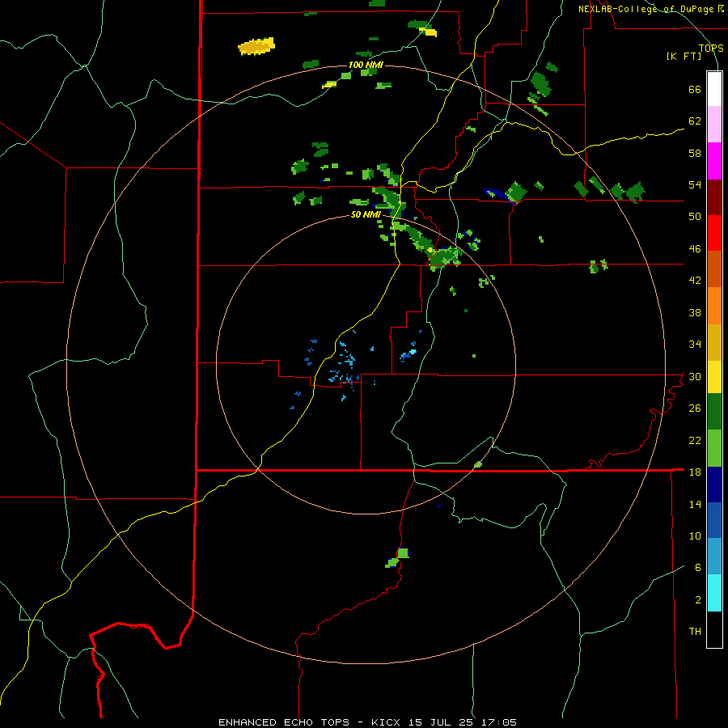The image size is (728, 728).
Task: Click the light pink legend swatch
Action: pyautogui.click(x=714, y=125)
